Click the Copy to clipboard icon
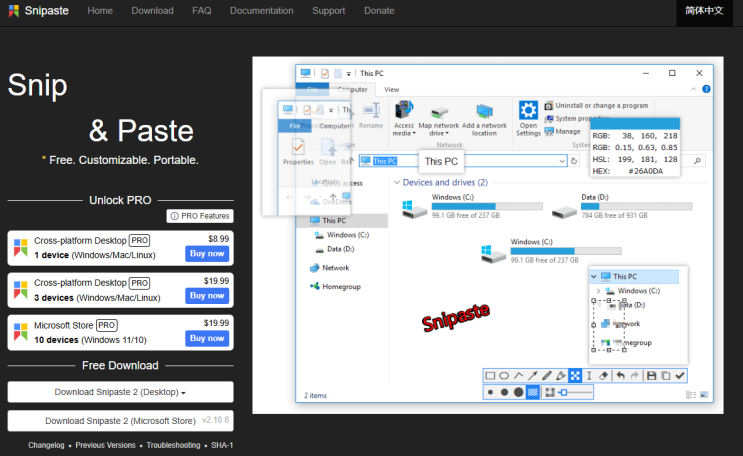The height and width of the screenshot is (456, 743). (666, 376)
